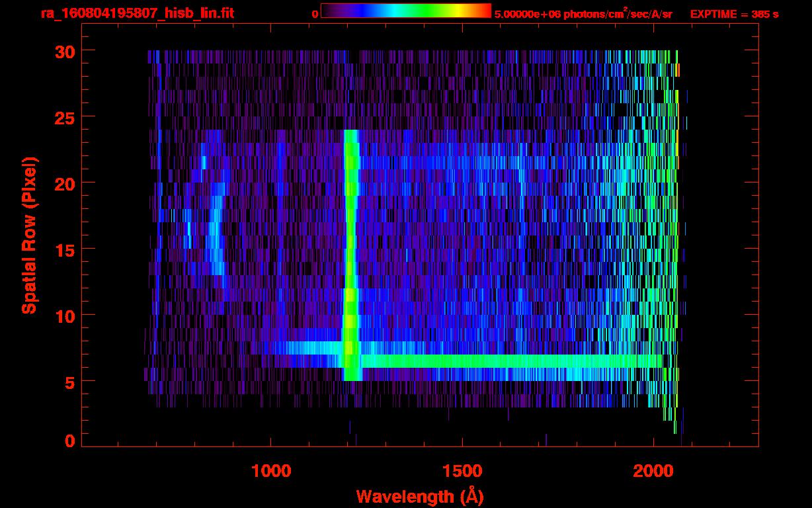
Task: Click the bright vertical emission line near 1216 Å
Action: (351, 255)
